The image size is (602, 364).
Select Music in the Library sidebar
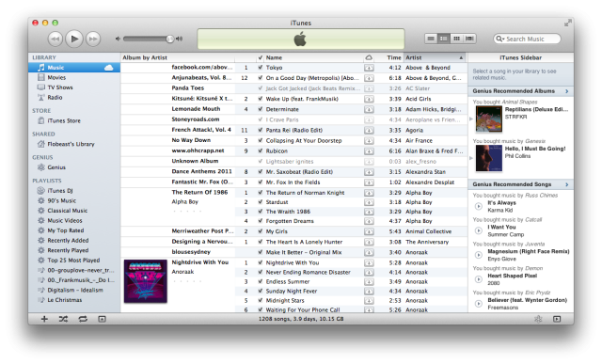tap(74, 68)
